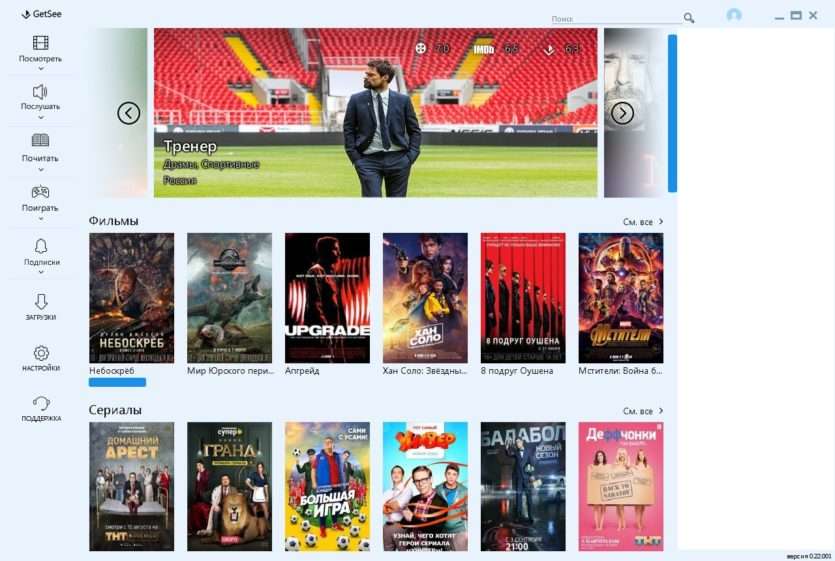The width and height of the screenshot is (835, 561).
Task: Show next banner with right arrow
Action: pos(622,113)
